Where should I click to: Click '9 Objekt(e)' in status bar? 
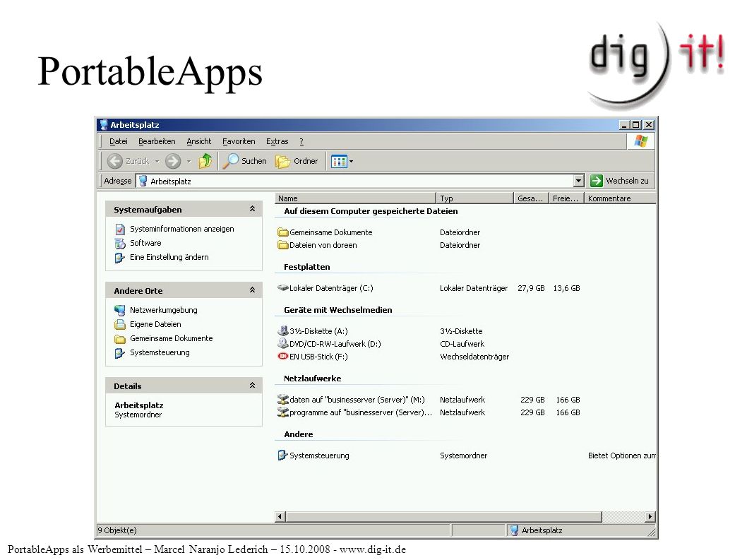(x=117, y=530)
